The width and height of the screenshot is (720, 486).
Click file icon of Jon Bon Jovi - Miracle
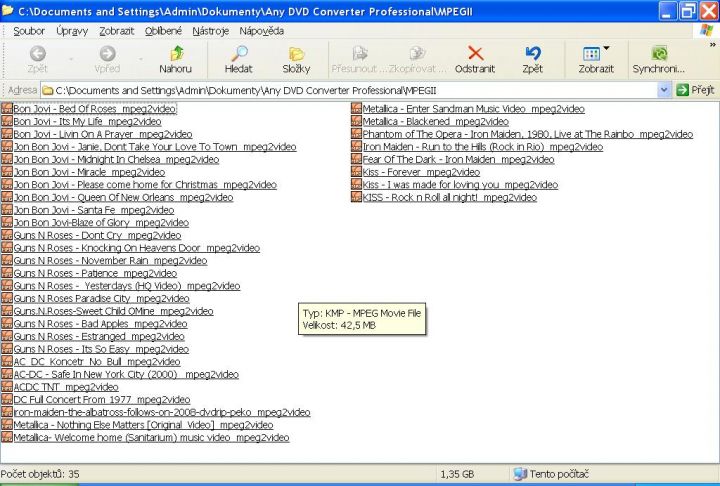(7, 172)
